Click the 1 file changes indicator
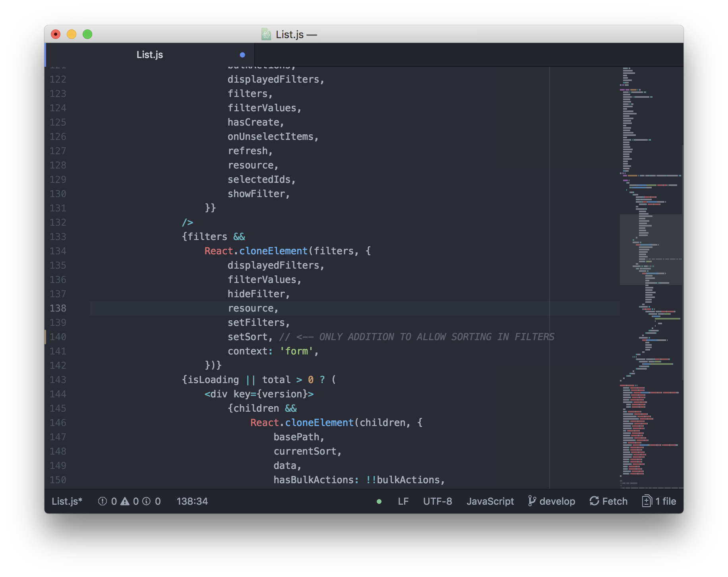The width and height of the screenshot is (728, 577). [665, 501]
